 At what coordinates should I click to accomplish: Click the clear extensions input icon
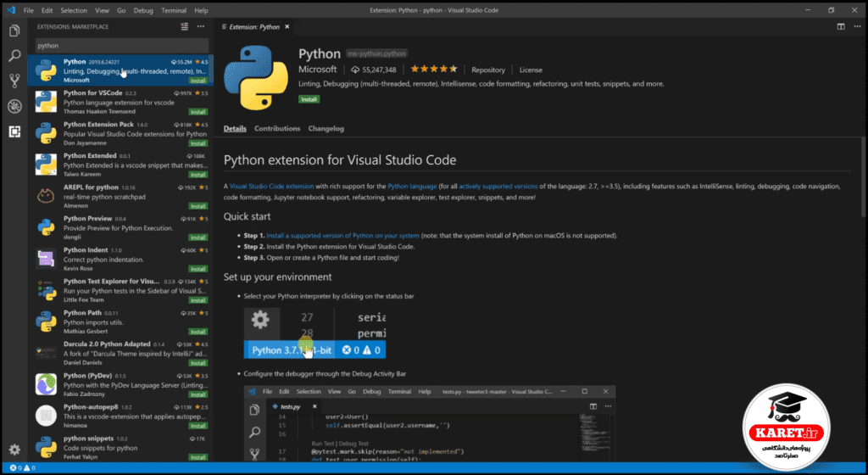point(184,26)
